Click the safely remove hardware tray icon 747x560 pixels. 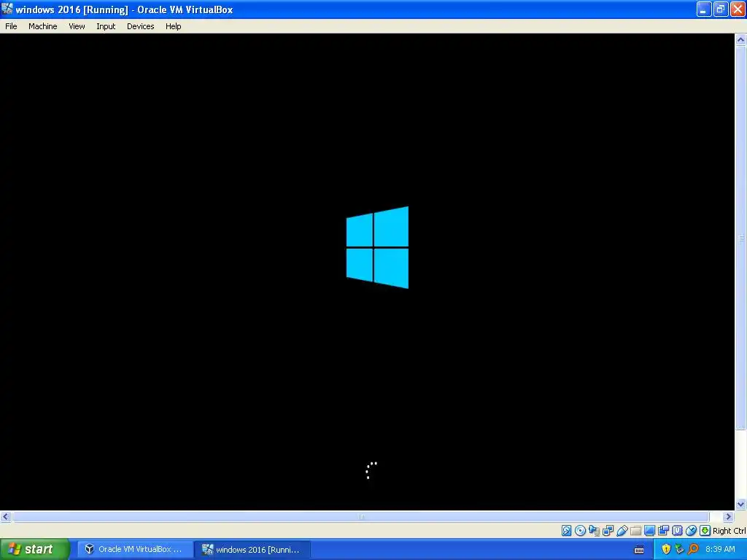tap(679, 549)
